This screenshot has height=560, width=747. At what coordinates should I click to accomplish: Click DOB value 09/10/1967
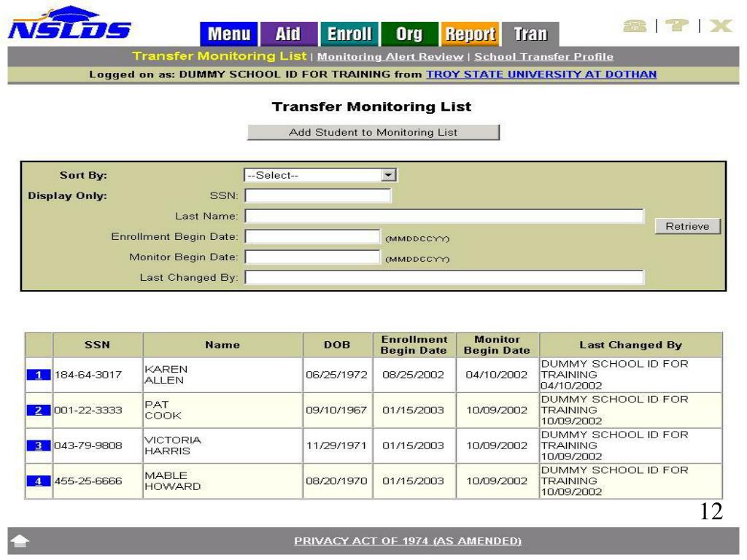click(337, 410)
